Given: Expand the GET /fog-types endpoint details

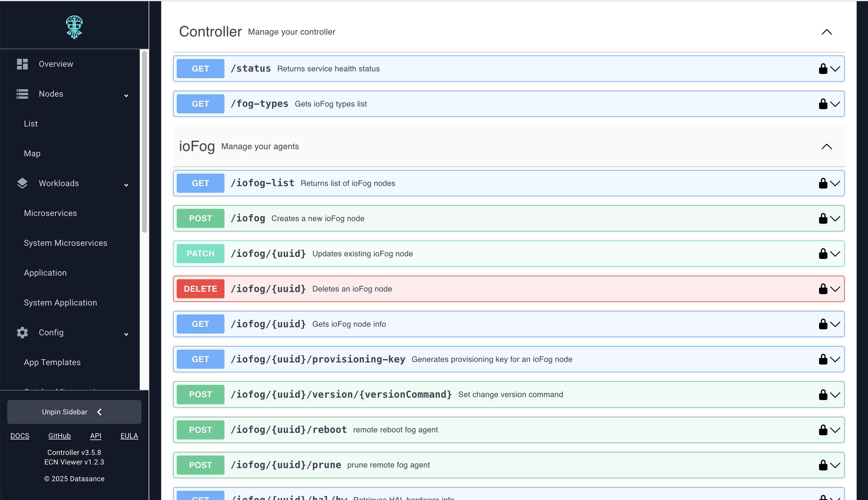Looking at the screenshot, I should pyautogui.click(x=835, y=103).
